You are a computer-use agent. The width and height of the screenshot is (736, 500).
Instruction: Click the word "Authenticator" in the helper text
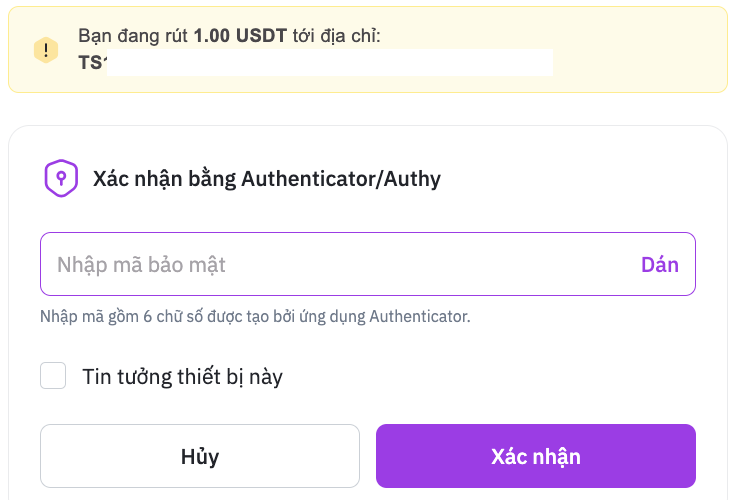417,317
